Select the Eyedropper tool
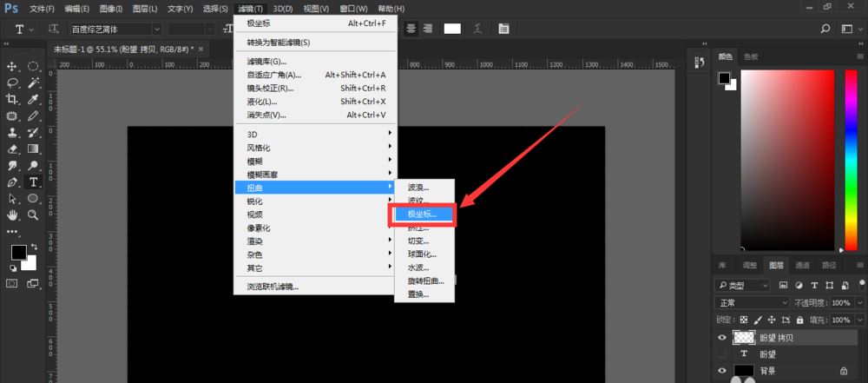The image size is (868, 383). click(33, 99)
